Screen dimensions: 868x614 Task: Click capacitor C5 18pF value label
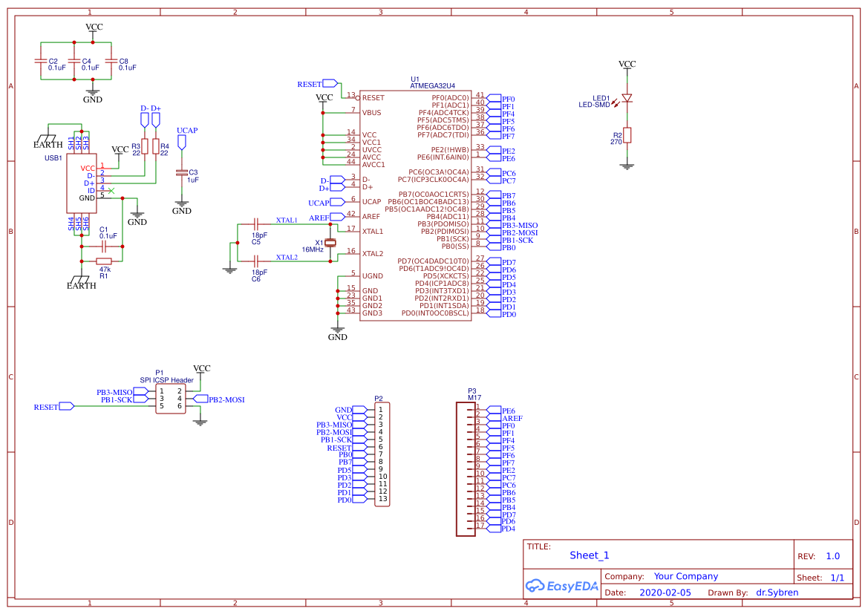click(258, 235)
